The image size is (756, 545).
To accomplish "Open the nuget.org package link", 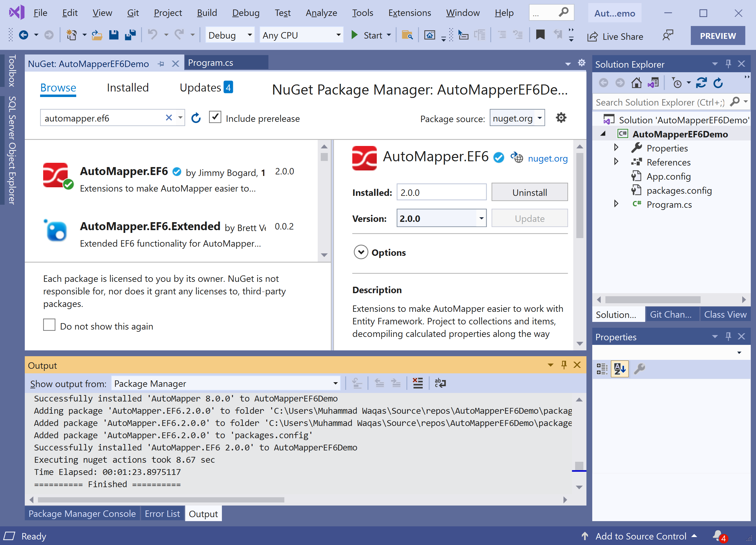I will click(548, 159).
